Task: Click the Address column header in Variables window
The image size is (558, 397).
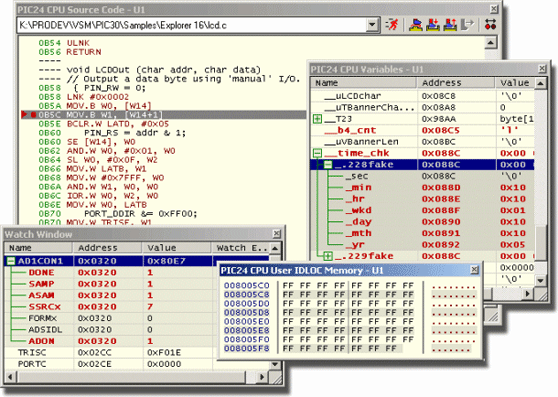Action: point(456,83)
